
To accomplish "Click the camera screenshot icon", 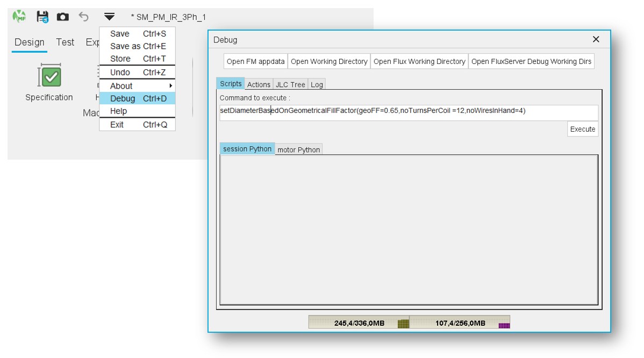I will [62, 17].
